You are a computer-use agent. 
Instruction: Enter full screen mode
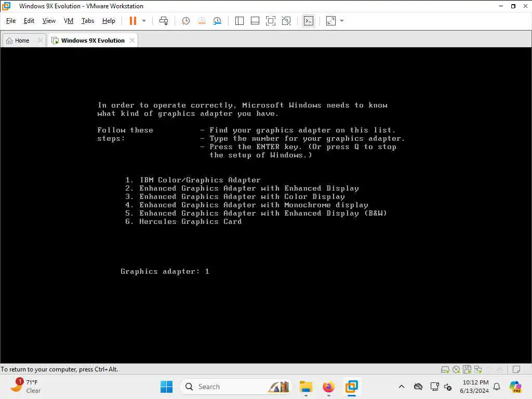[x=270, y=21]
